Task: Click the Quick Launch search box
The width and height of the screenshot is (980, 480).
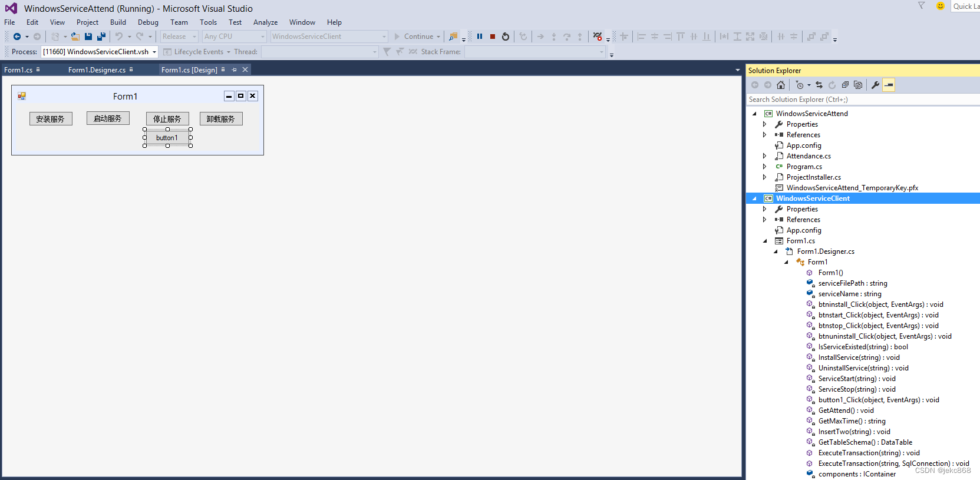Action: 966,6
